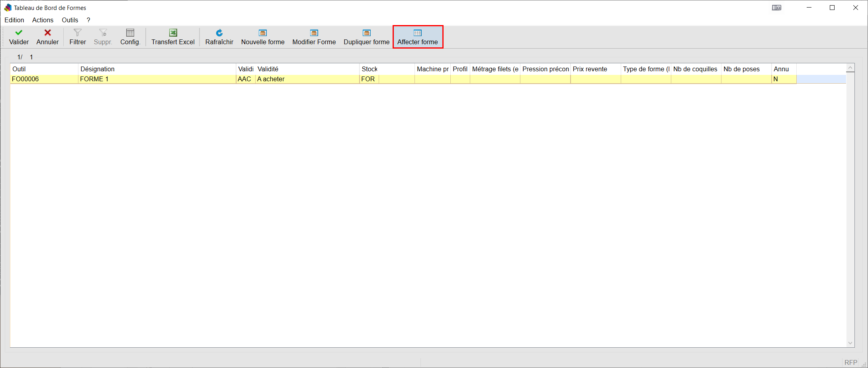The width and height of the screenshot is (868, 368).
Task: Open the Outils menu
Action: point(70,20)
